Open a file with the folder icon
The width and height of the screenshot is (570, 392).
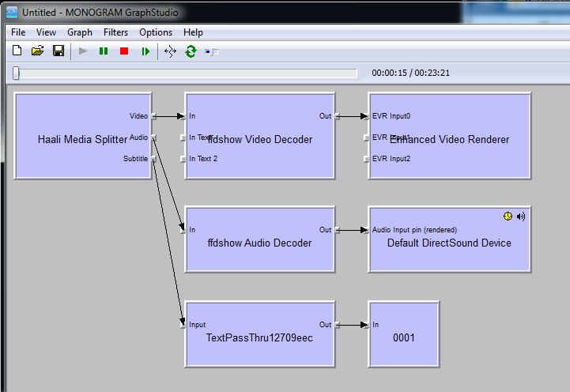point(37,51)
